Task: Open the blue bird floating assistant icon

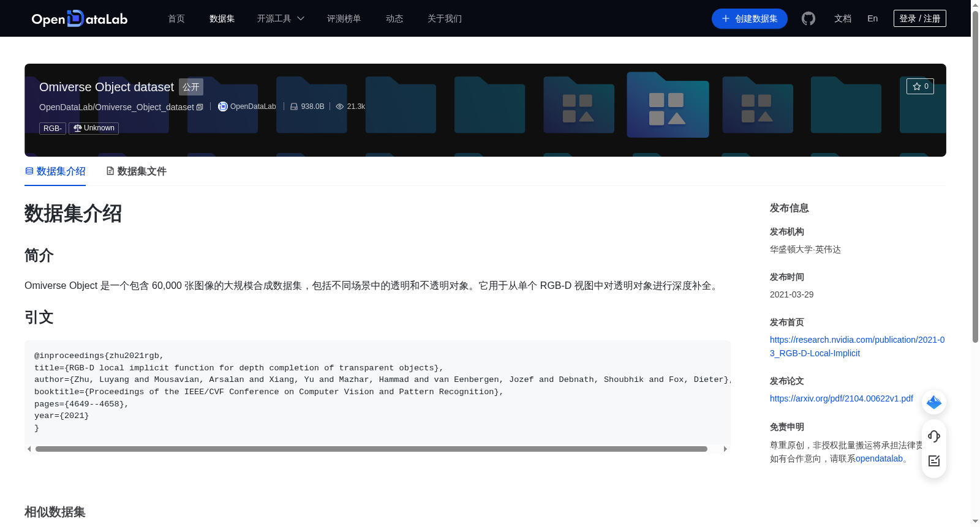Action: coord(934,402)
